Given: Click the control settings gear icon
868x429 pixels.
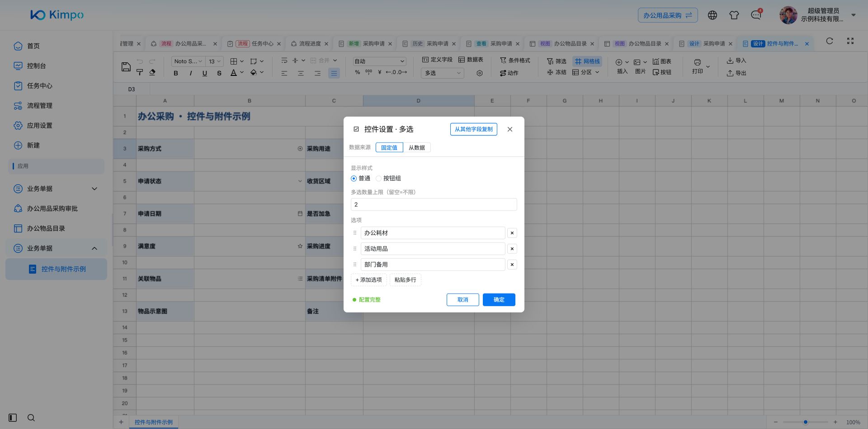Looking at the screenshot, I should click(480, 73).
